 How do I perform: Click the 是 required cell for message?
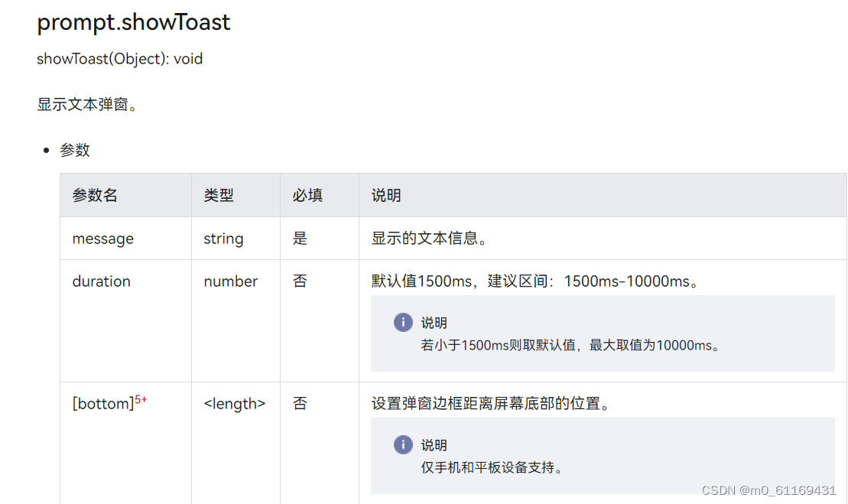click(300, 239)
